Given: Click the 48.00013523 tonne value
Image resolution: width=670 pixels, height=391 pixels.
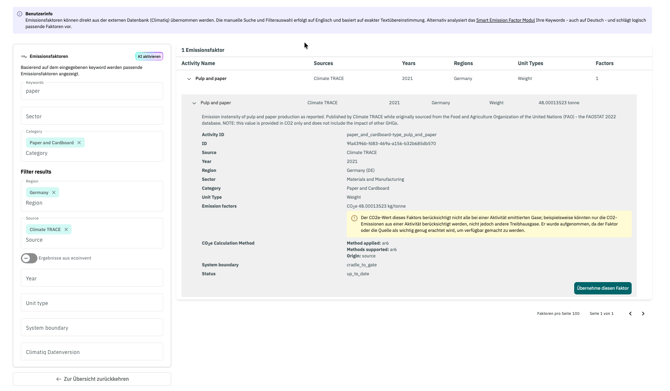Looking at the screenshot, I should pos(559,103).
